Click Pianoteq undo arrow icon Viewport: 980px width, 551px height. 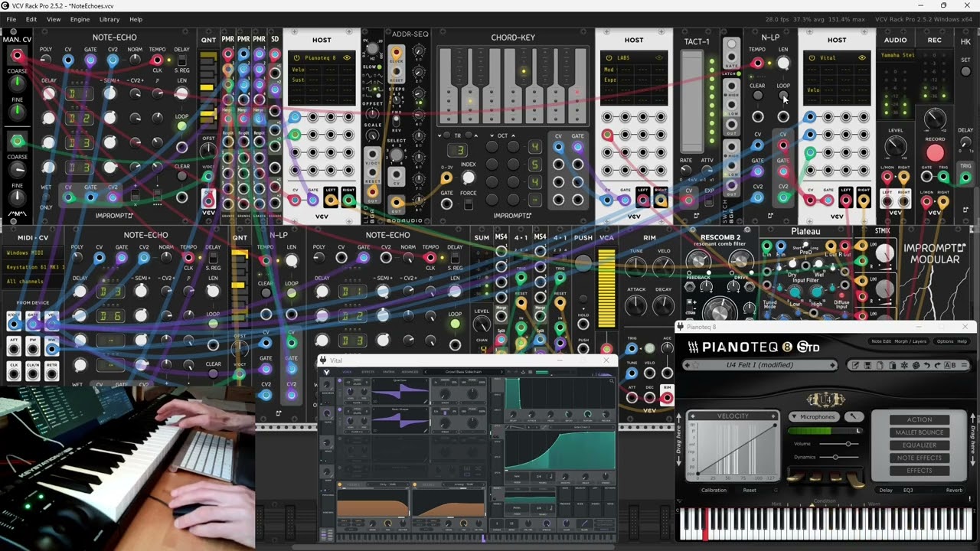(927, 365)
